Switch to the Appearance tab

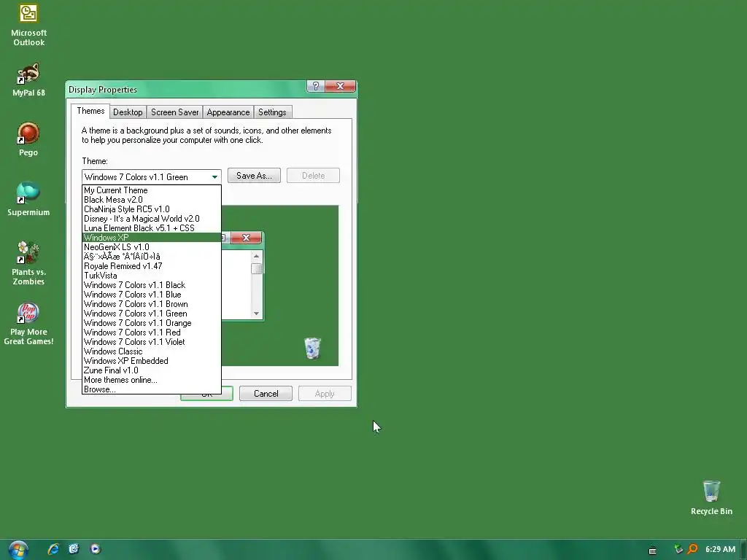click(228, 112)
